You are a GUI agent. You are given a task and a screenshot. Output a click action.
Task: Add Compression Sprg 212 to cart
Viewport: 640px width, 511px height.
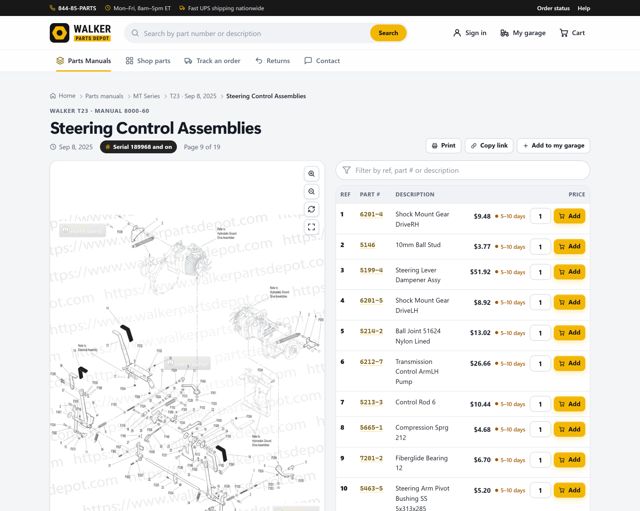point(569,429)
